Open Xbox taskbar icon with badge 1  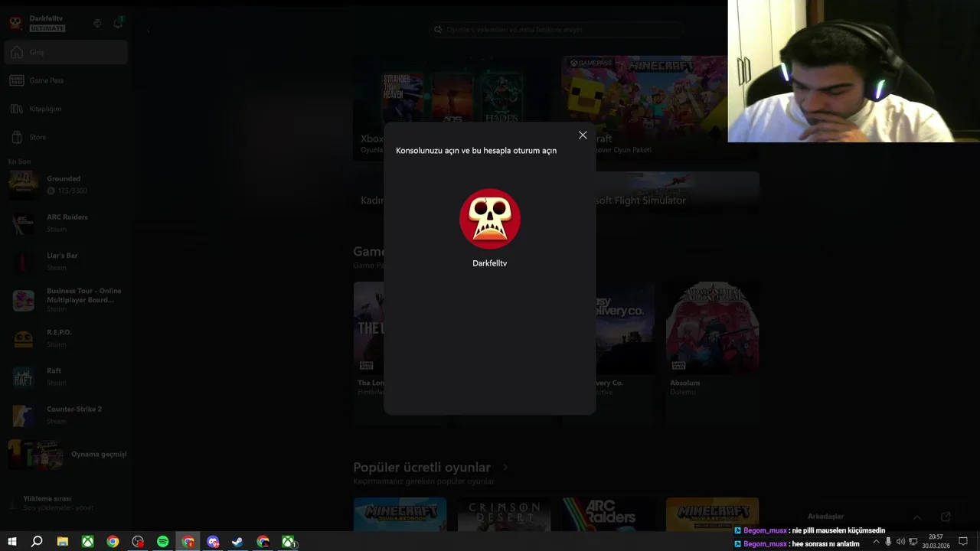click(289, 542)
